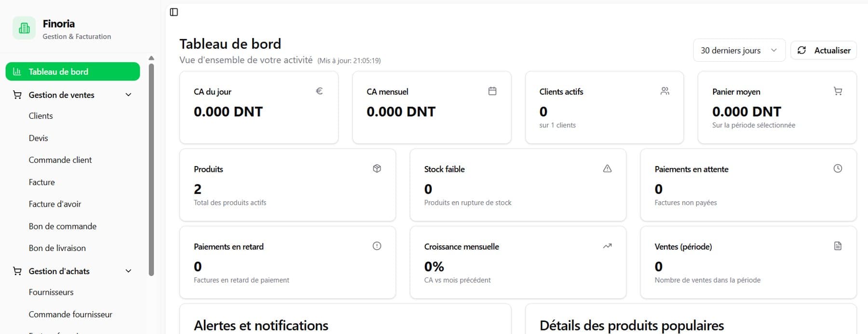Click "Produits en rupture de stock" text
Image resolution: width=868 pixels, height=334 pixels.
pos(468,203)
